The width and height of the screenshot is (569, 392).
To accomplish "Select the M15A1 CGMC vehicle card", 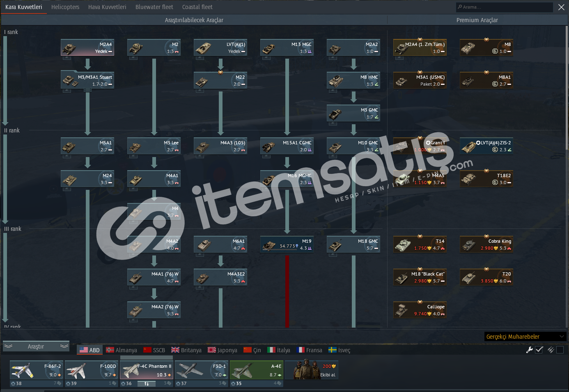I will pos(287,146).
